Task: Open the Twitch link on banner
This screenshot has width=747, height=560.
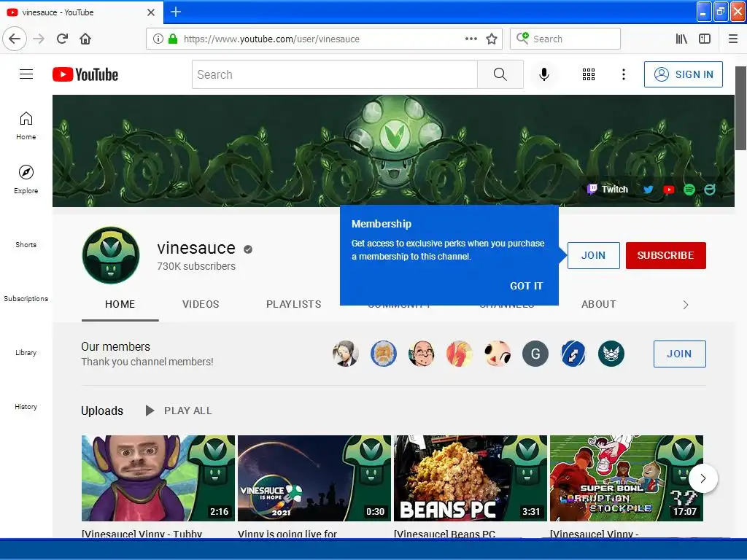Action: pos(608,189)
